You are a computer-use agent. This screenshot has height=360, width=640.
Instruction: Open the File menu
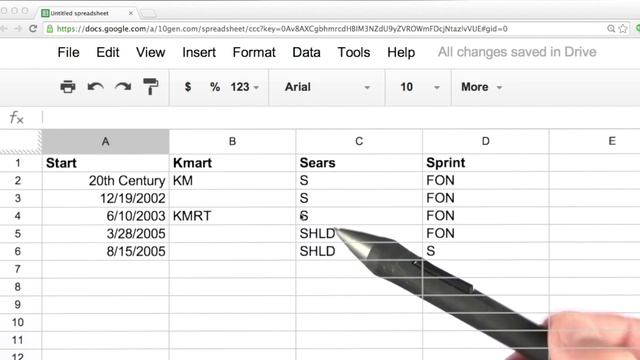(x=68, y=52)
